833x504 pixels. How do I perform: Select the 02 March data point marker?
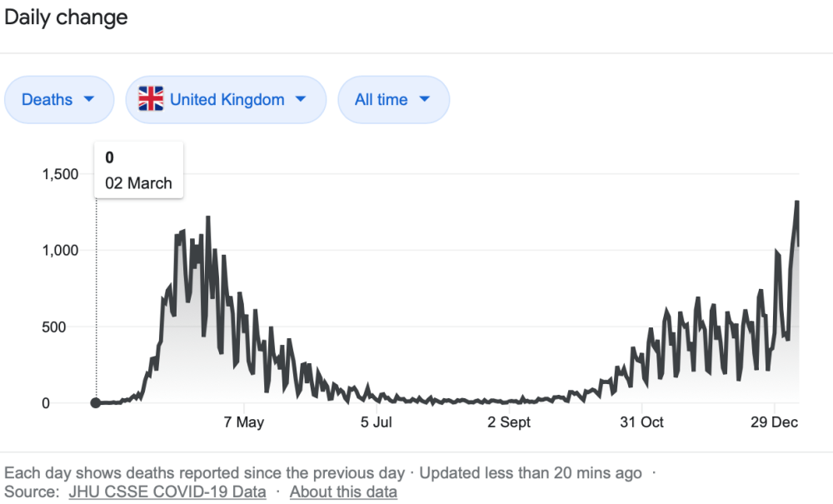point(96,403)
